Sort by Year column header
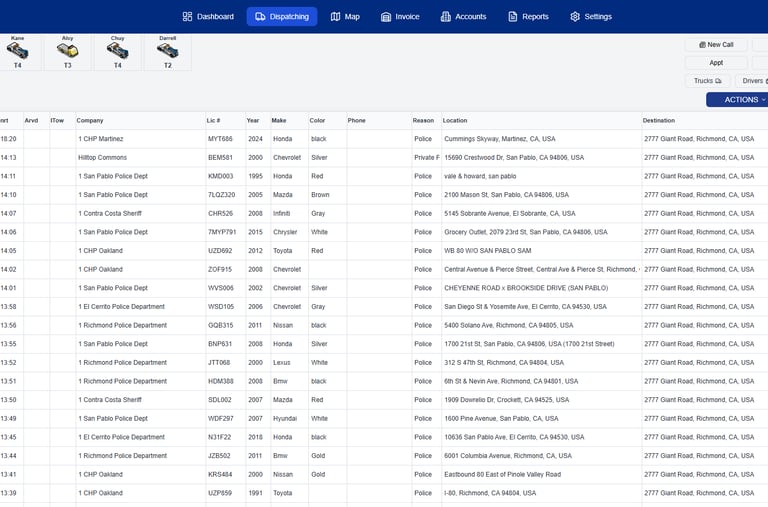Viewport: 768px width, 507px height. click(x=253, y=121)
